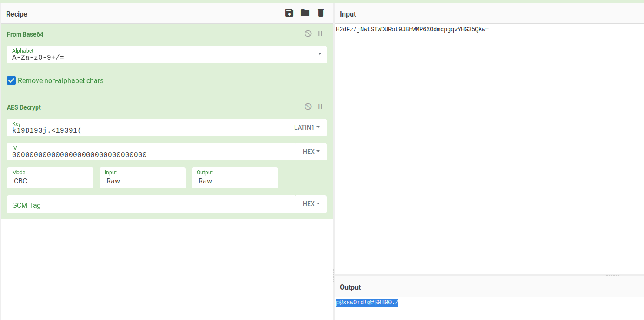
Task: Open the IV format HEX dropdown
Action: pyautogui.click(x=311, y=152)
